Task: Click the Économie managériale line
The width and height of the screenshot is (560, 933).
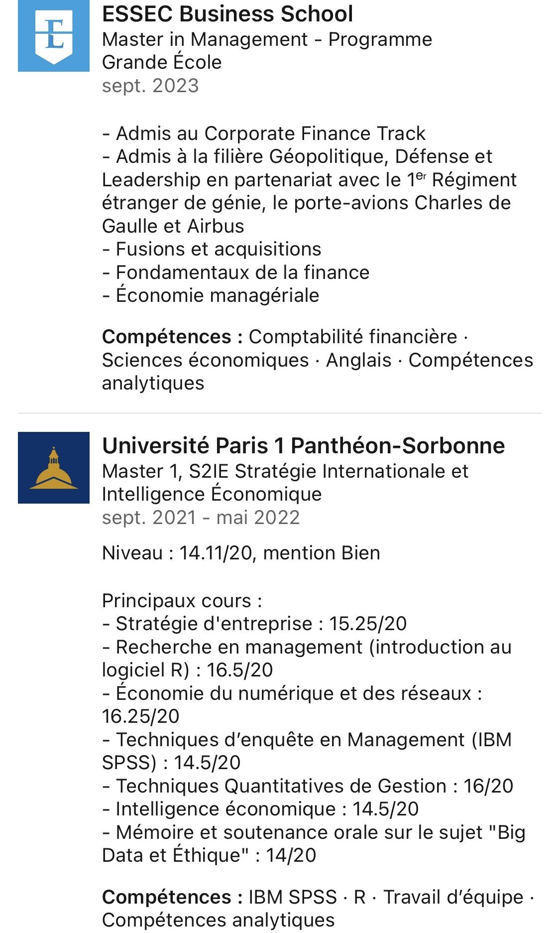Action: [x=211, y=295]
